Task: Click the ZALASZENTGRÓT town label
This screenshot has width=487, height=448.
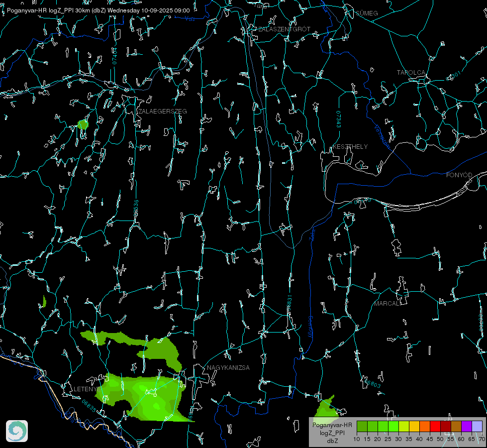Action: [x=284, y=29]
